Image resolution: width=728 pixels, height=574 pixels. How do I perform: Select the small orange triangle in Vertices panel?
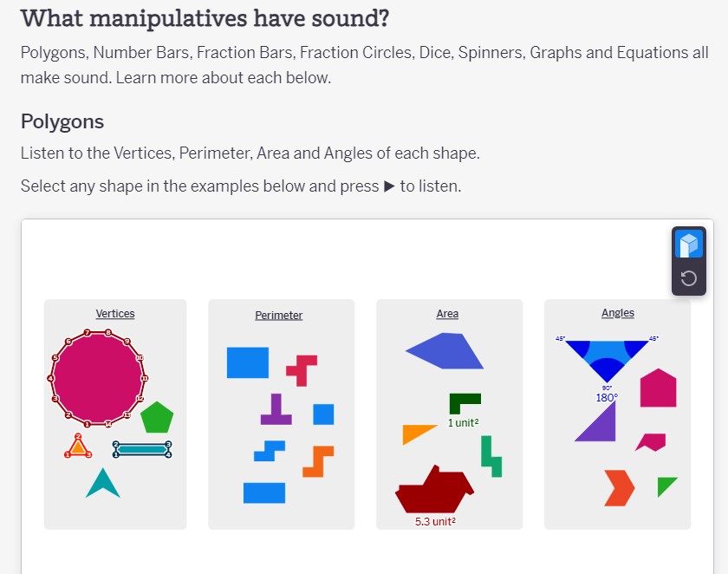[x=76, y=447]
